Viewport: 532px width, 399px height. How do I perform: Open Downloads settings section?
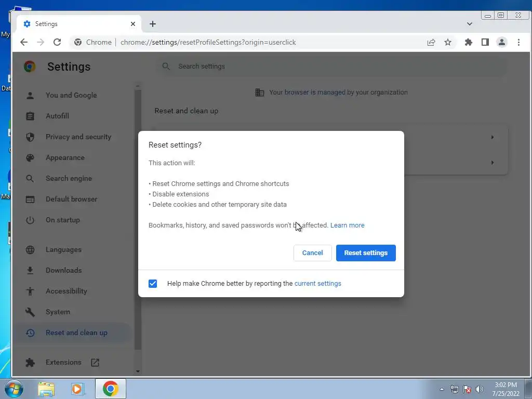[x=63, y=270]
